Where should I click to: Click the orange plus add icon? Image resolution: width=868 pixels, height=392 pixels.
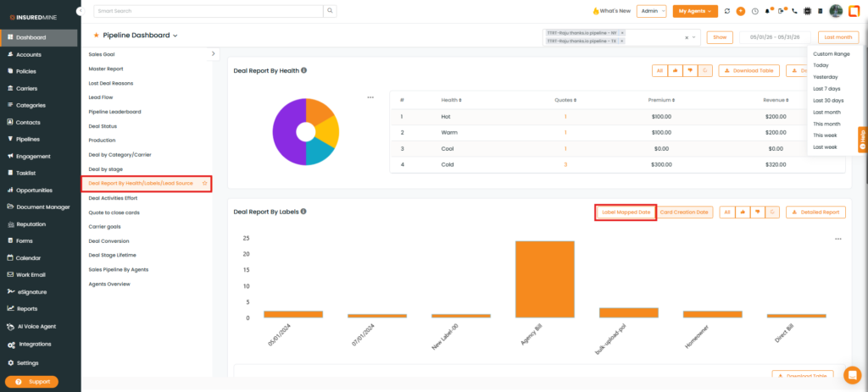coord(741,11)
